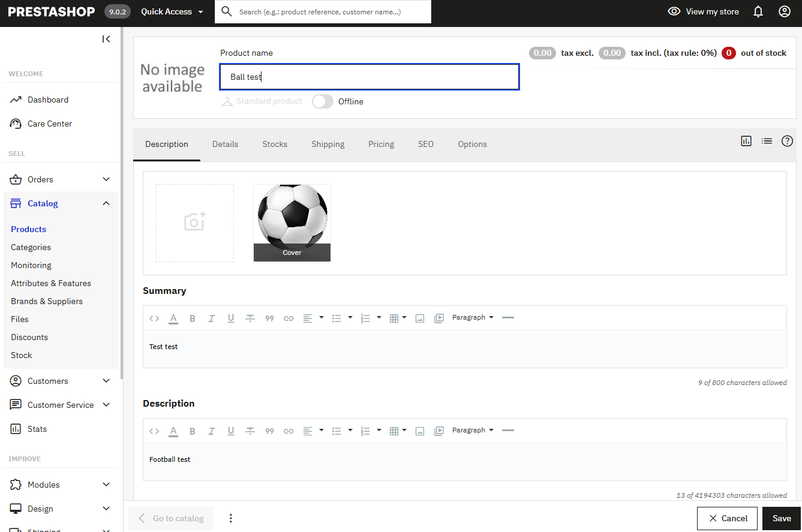Click the search magnifier icon
The image size is (802, 532).
pyautogui.click(x=226, y=11)
